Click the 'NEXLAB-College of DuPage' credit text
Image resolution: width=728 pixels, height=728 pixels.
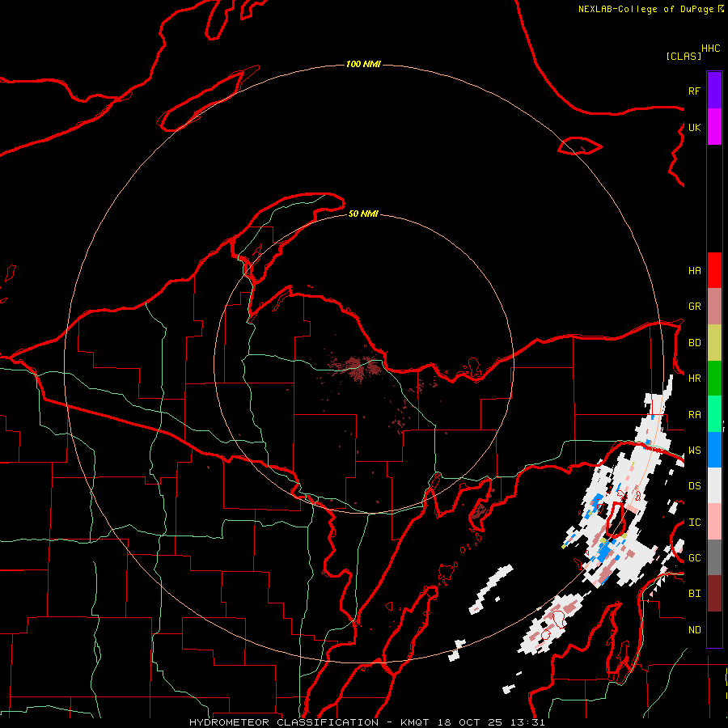coord(647,9)
